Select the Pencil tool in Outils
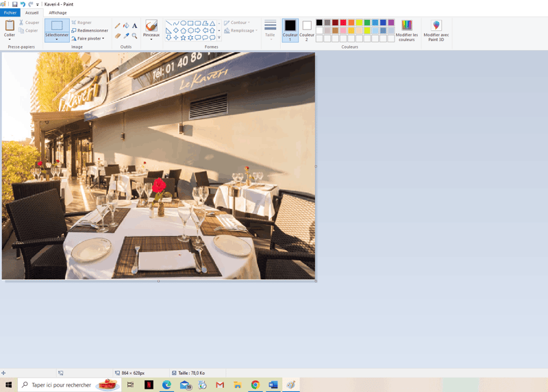The height and width of the screenshot is (392, 548). (118, 26)
